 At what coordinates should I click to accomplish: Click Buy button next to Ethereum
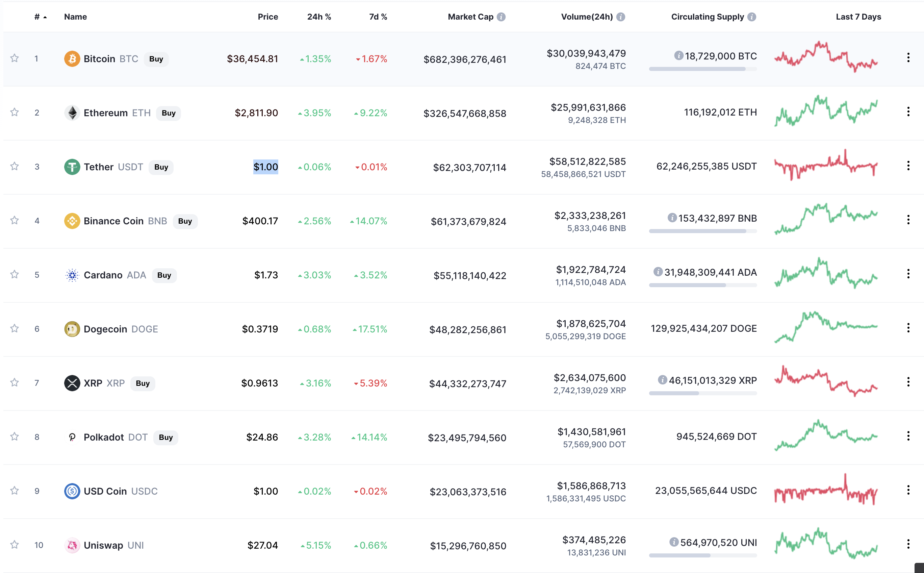pyautogui.click(x=169, y=113)
